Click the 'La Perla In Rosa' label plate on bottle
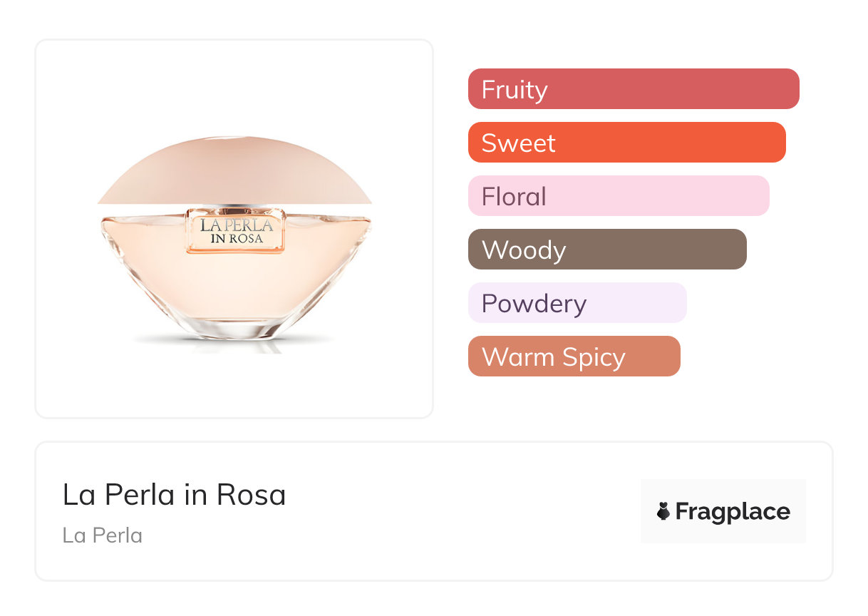 [235, 231]
